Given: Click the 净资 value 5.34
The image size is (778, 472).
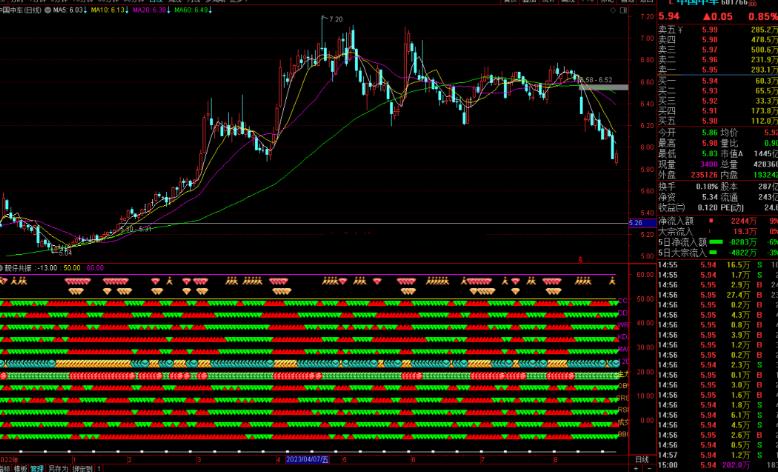Looking at the screenshot, I should coord(710,197).
